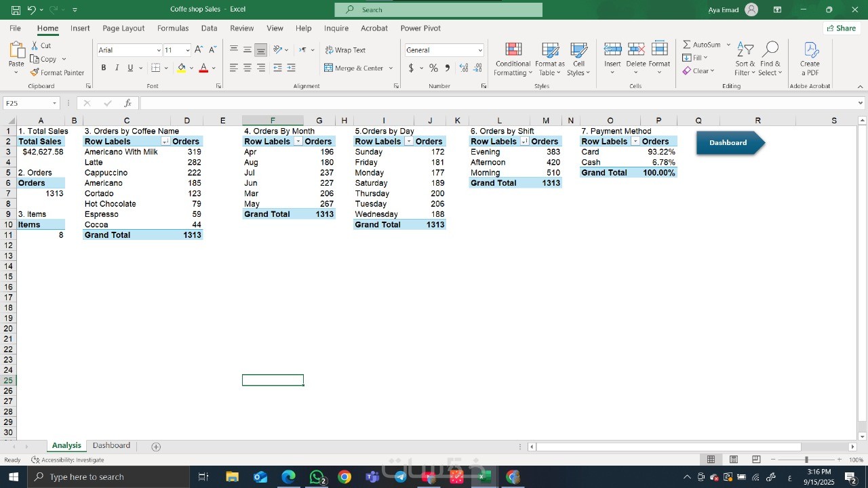
Task: Open the font name dropdown showing Arial
Action: click(159, 50)
